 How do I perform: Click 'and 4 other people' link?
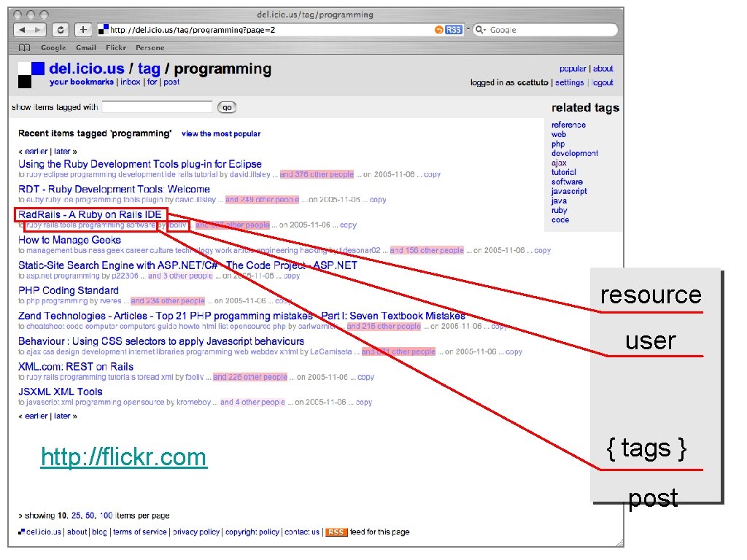(x=252, y=402)
